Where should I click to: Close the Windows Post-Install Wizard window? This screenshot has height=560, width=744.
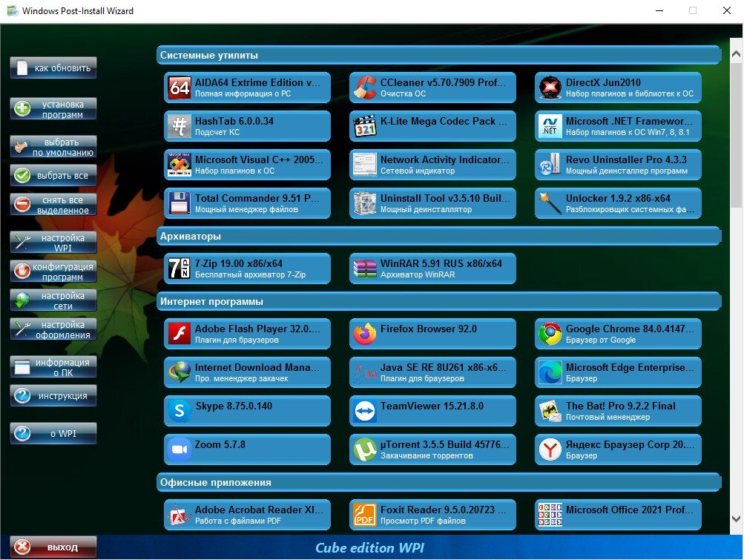click(x=726, y=10)
